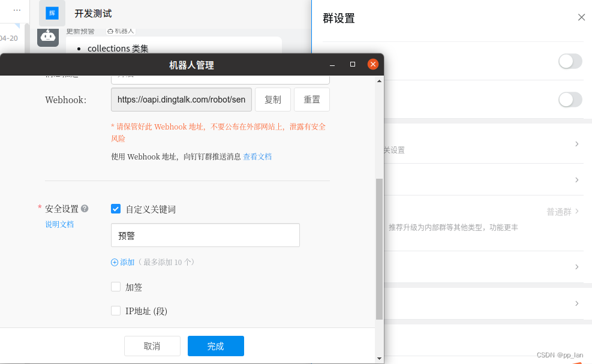Open the 查看文档 documentation link

pos(257,157)
